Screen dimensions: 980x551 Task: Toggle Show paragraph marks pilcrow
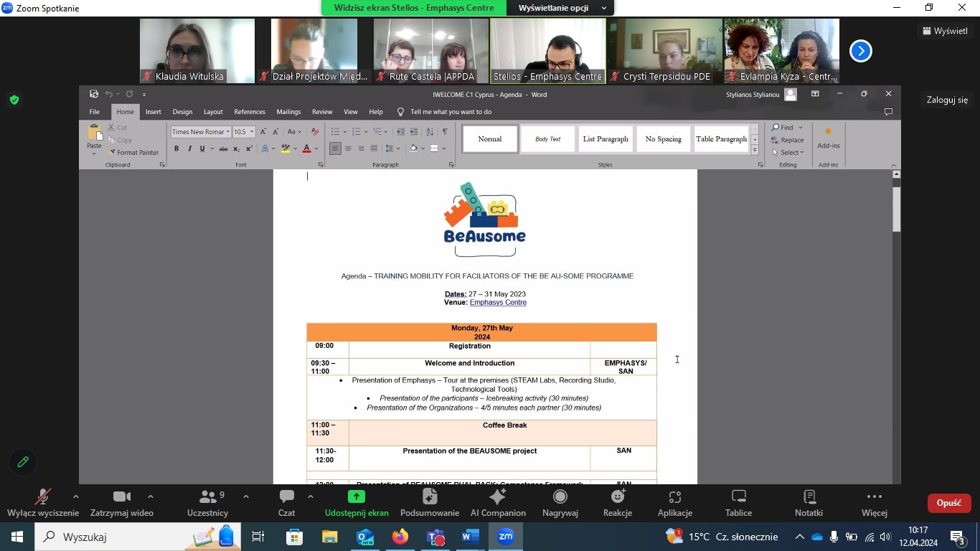pos(445,131)
